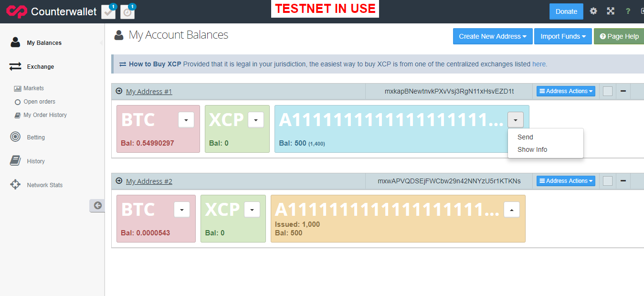644x296 pixels.
Task: Open XCP dropdown in My Address #1
Action: (256, 120)
